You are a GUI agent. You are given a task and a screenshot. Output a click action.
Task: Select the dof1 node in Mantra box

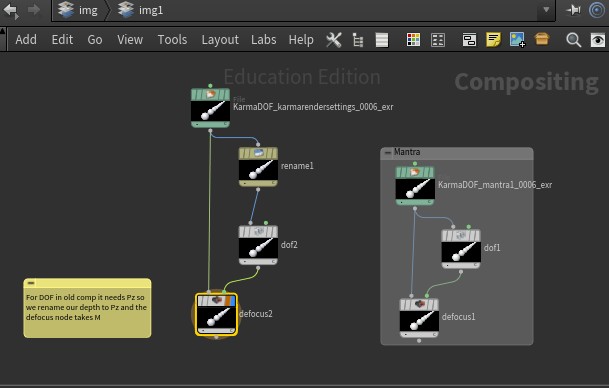coord(461,249)
